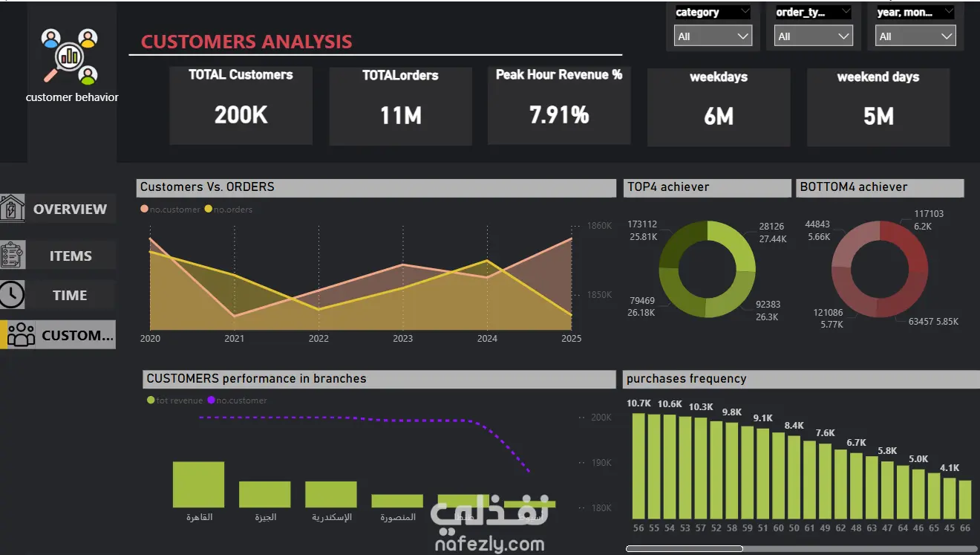Screen dimensions: 980x555
Task: Click the OVERVIEW building icon
Action: [x=12, y=209]
